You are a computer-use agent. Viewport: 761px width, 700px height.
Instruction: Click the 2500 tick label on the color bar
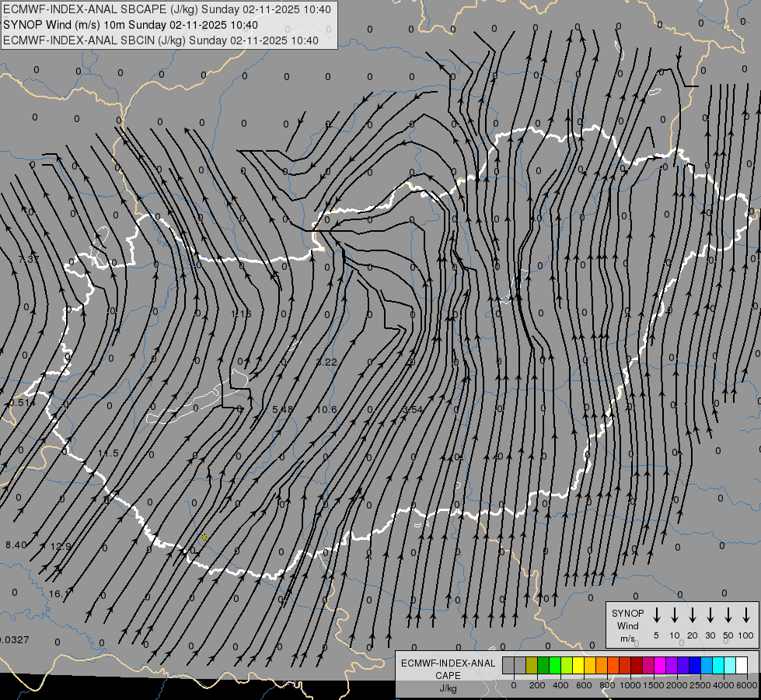(700, 685)
